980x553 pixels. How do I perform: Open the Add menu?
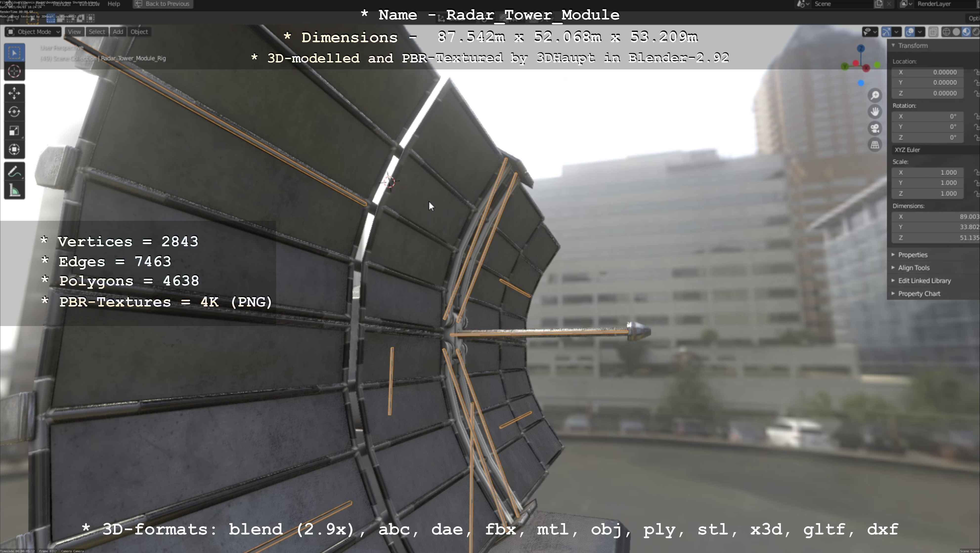click(118, 32)
